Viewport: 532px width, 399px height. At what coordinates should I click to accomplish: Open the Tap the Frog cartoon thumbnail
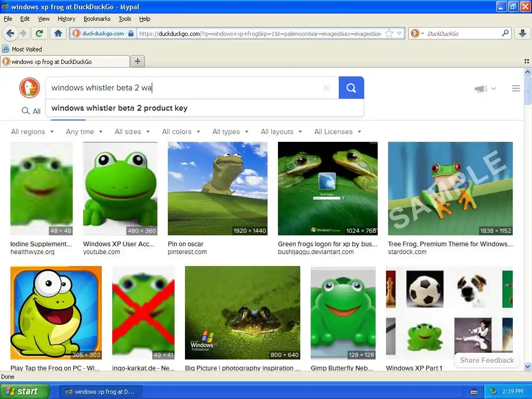pos(56,312)
